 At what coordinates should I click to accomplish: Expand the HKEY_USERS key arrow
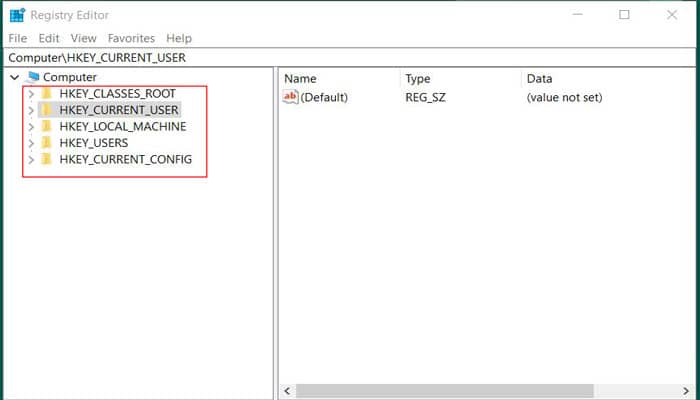[x=31, y=143]
